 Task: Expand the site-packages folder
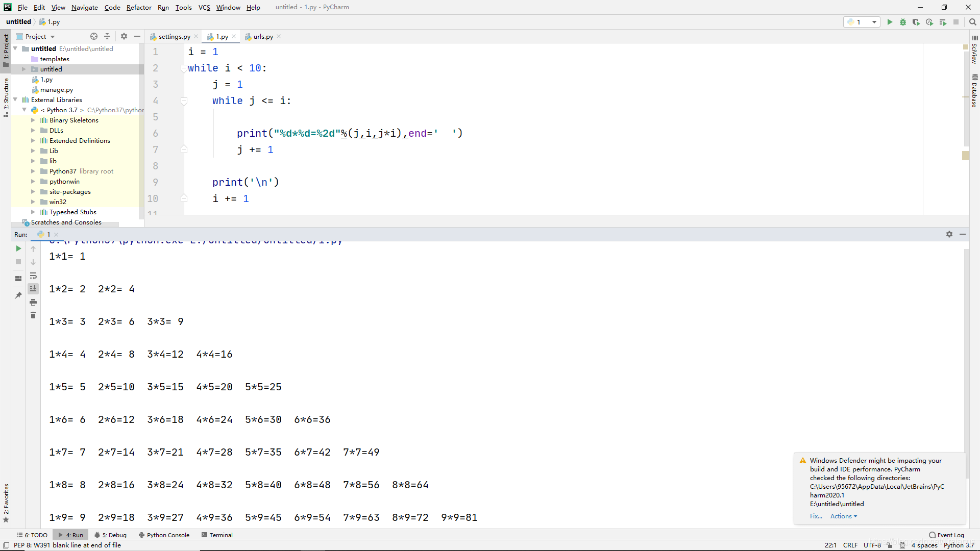click(33, 191)
